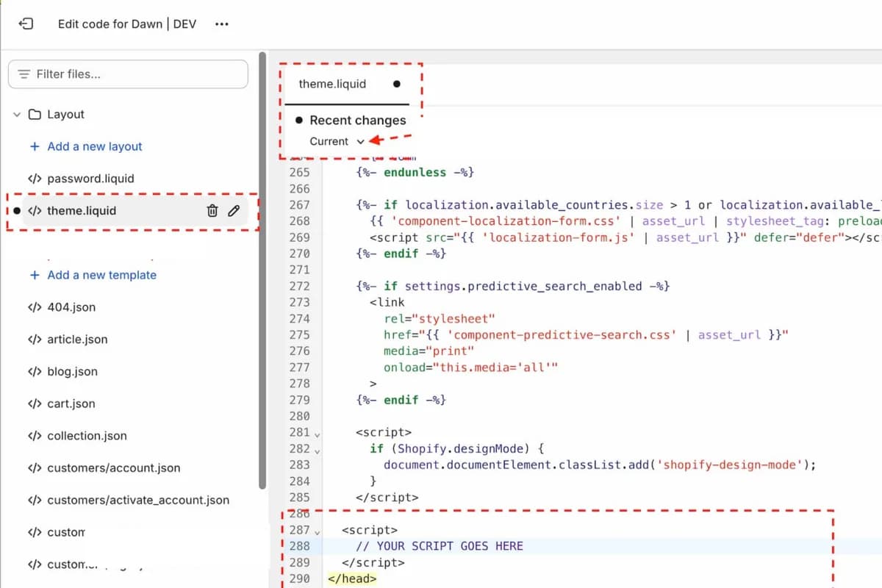This screenshot has height=588, width=882.
Task: Click the media="print" attribute line
Action: [x=429, y=351]
